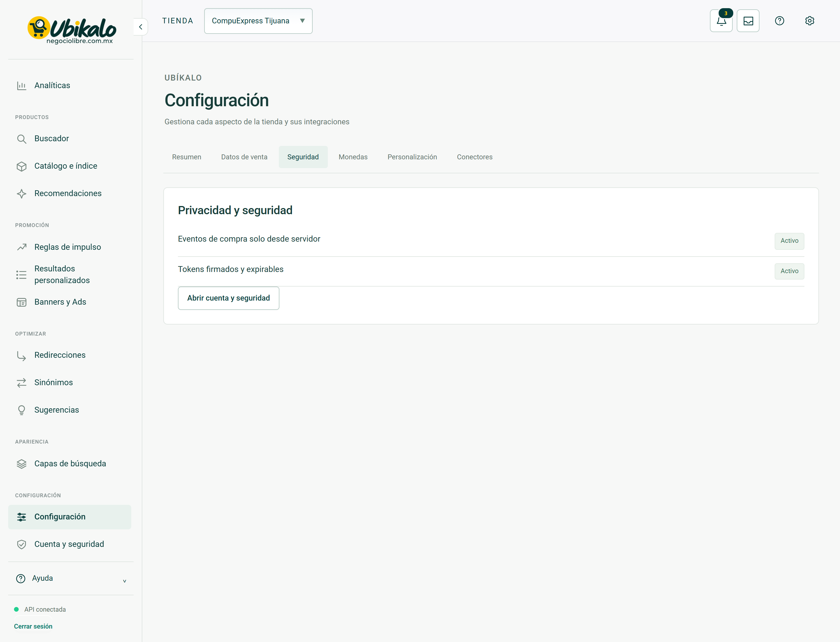Click the Sugerencias lightbulb icon
Viewport: 840px width, 642px height.
click(x=21, y=410)
